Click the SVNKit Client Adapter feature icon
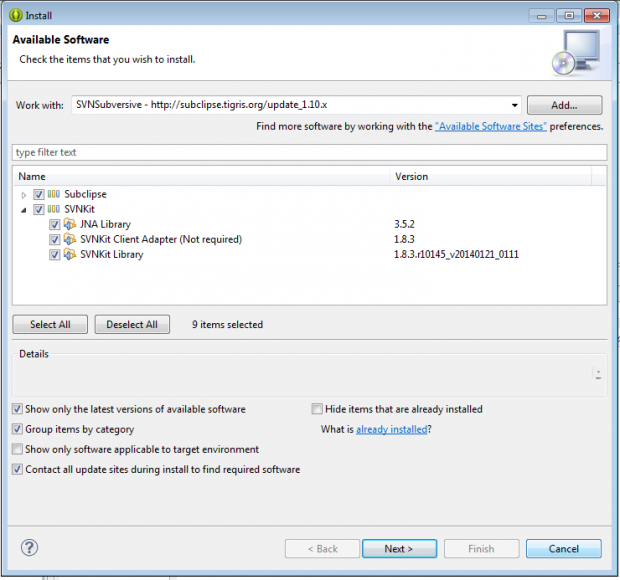The height and width of the screenshot is (580, 620). tap(70, 239)
